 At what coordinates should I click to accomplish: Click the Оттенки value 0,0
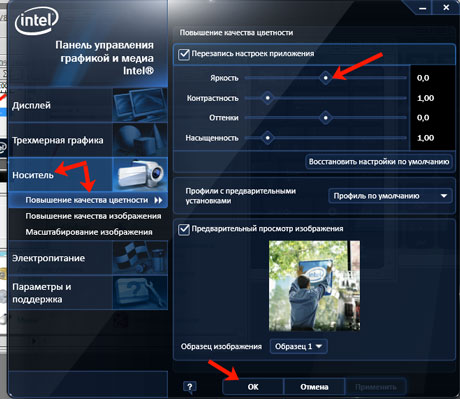coord(423,118)
